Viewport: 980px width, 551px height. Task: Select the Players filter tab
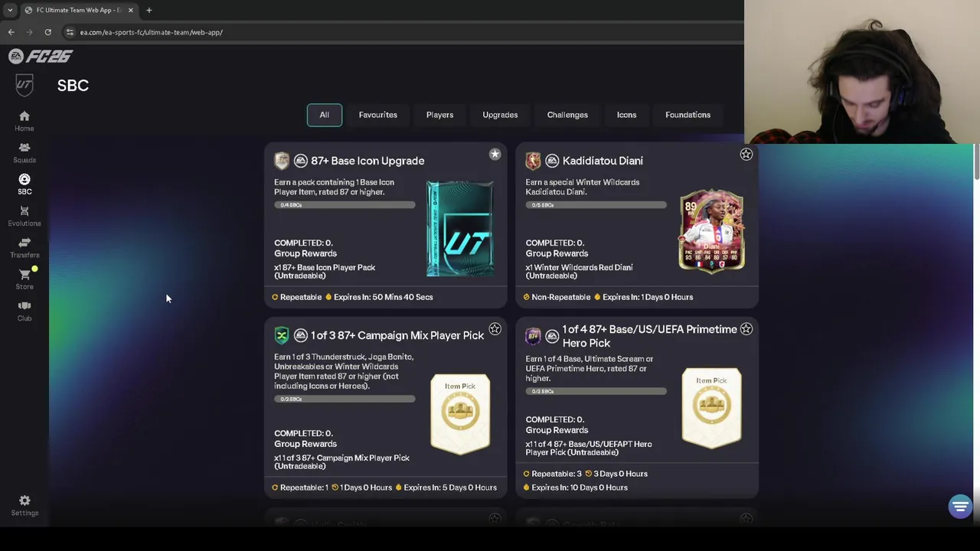(x=439, y=115)
